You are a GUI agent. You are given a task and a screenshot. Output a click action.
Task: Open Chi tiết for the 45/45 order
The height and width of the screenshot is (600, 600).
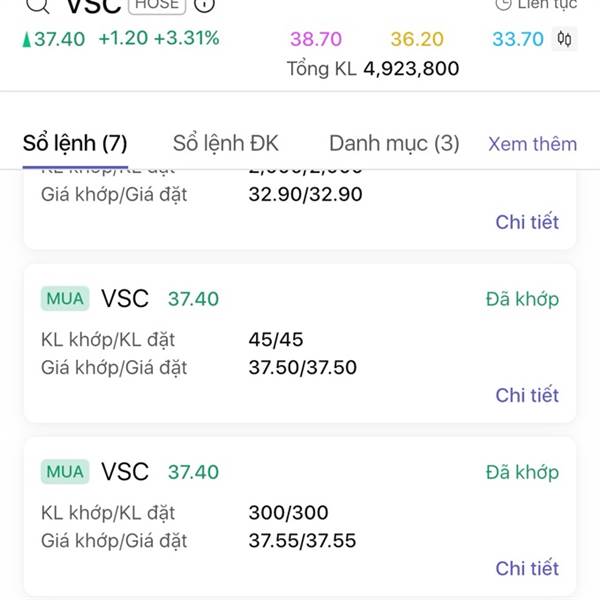pos(527,395)
